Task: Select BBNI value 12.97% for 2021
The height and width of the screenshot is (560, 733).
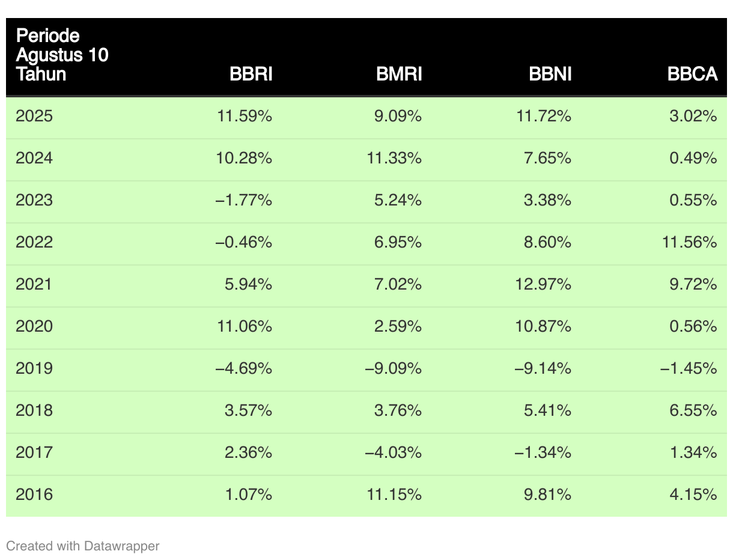Action: pos(544,284)
